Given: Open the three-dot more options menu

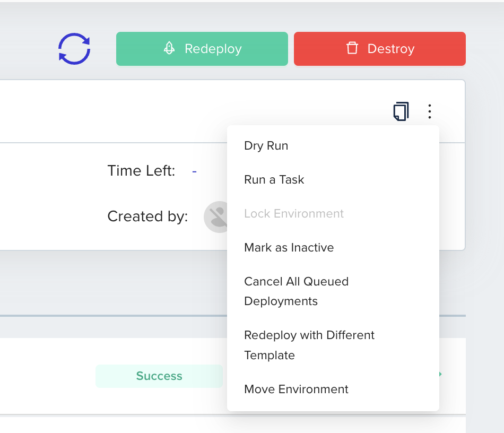Looking at the screenshot, I should [x=429, y=111].
